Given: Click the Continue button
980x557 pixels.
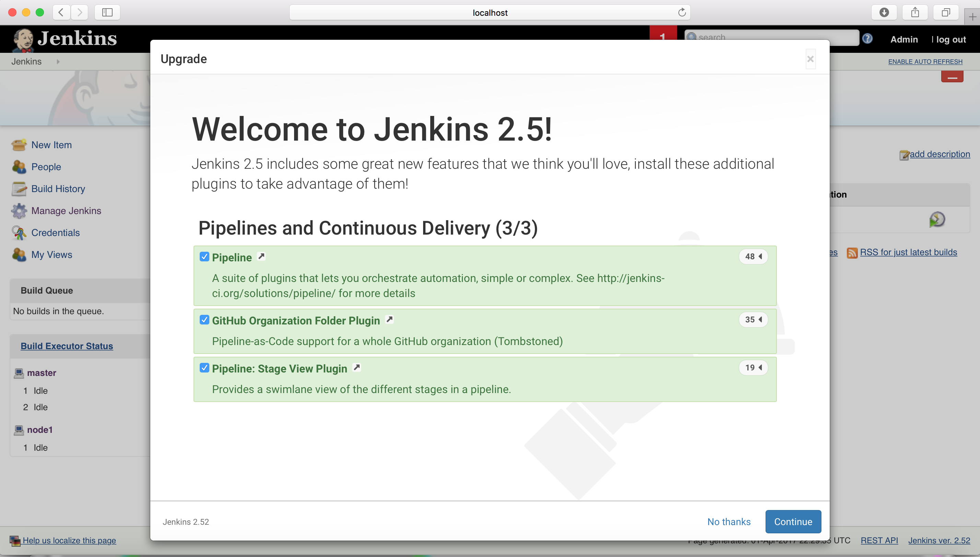Looking at the screenshot, I should pos(793,521).
